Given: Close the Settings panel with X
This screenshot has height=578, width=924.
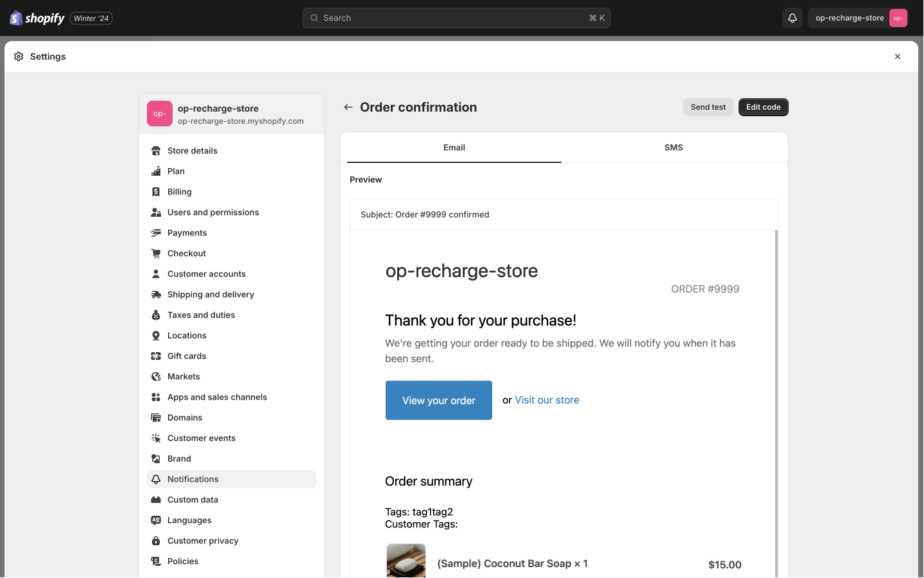Looking at the screenshot, I should click(898, 56).
